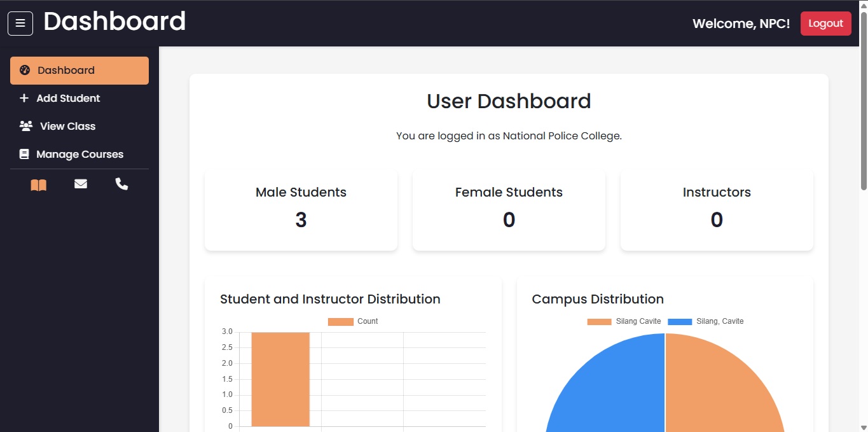This screenshot has width=868, height=432.
Task: Click the book icon beside Manage Courses
Action: (x=24, y=153)
